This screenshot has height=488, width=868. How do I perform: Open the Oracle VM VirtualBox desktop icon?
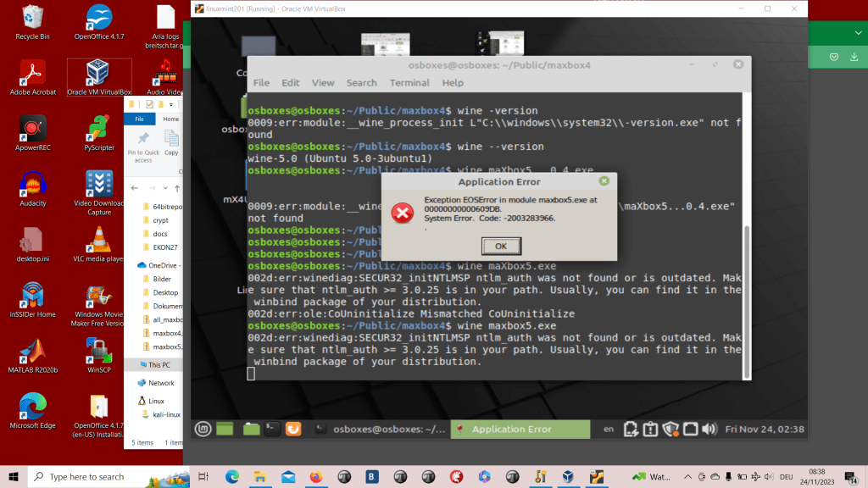coord(99,78)
